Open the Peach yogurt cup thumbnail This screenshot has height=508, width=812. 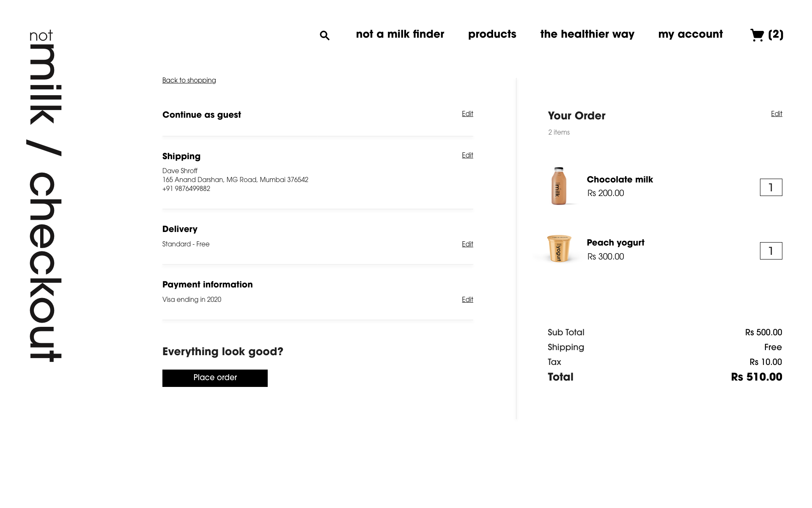click(559, 248)
